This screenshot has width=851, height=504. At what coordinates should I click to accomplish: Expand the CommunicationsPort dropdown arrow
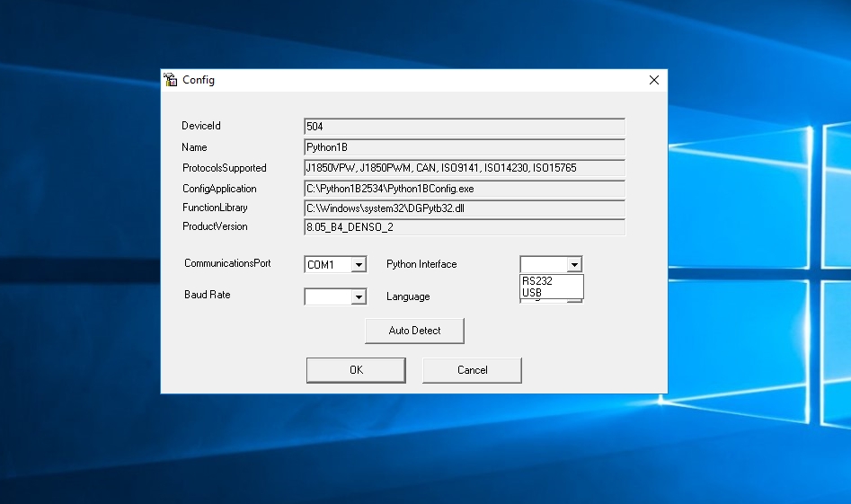click(359, 265)
